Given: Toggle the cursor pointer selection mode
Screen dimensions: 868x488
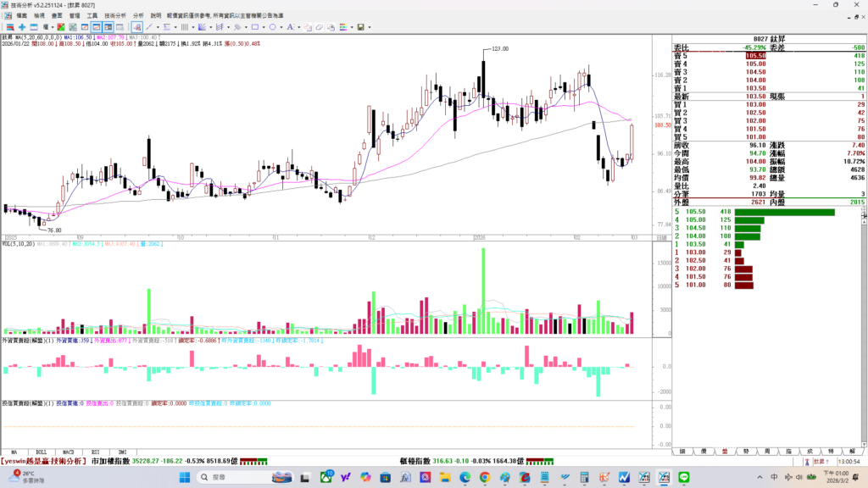Looking at the screenshot, I should click(136, 27).
